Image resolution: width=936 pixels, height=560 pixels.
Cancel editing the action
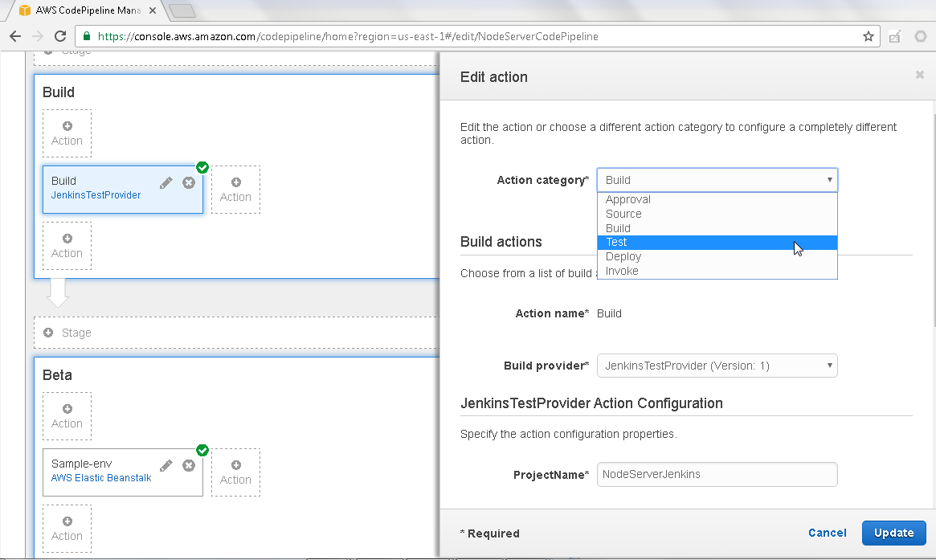827,533
